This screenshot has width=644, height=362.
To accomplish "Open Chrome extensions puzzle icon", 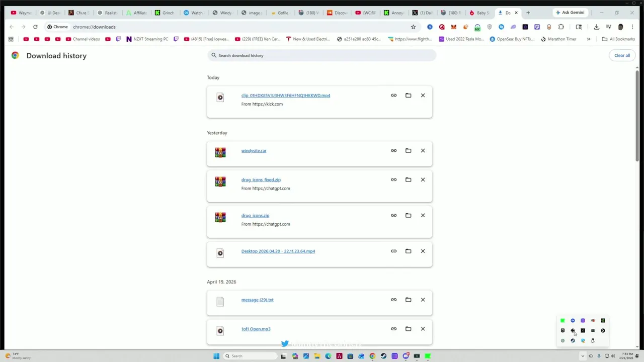I will (x=561, y=27).
